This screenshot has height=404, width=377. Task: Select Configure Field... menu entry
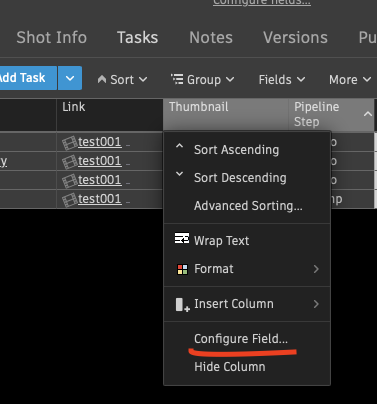pos(241,339)
